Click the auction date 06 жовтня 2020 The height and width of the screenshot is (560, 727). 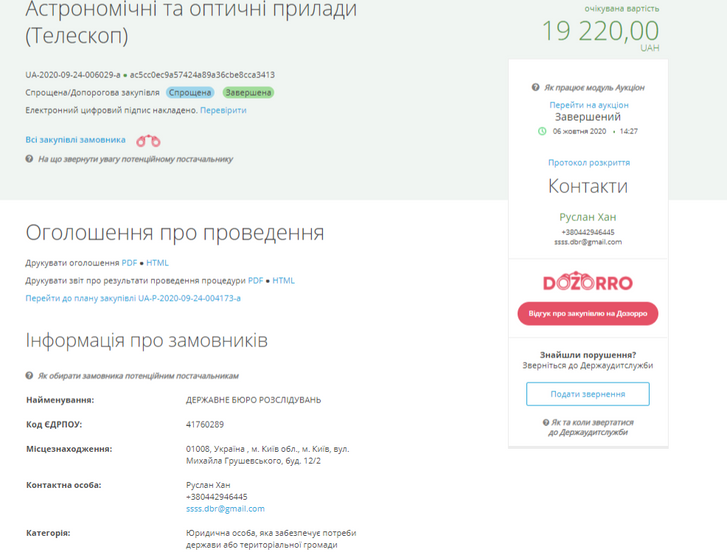pos(579,131)
